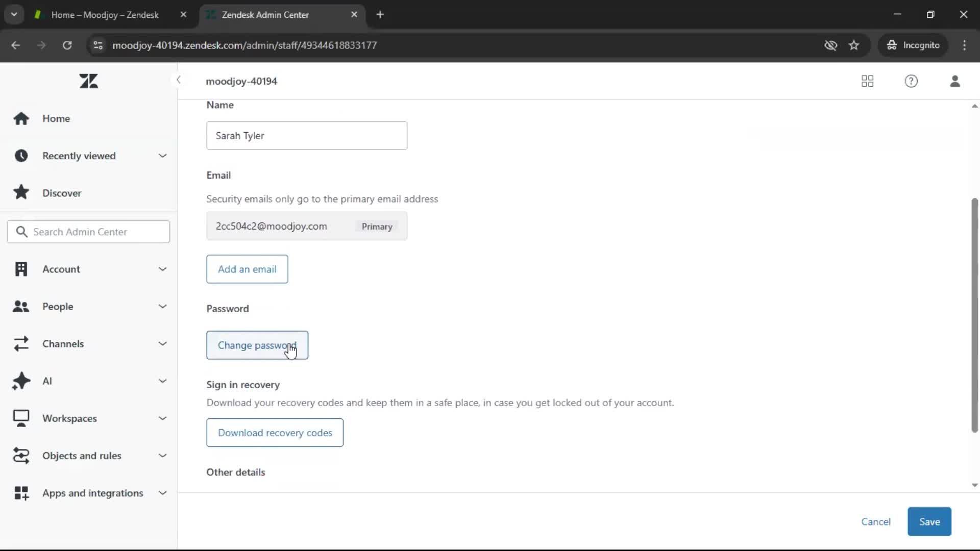Open the tab search dropdown
This screenshot has height=551, width=980.
click(14, 15)
